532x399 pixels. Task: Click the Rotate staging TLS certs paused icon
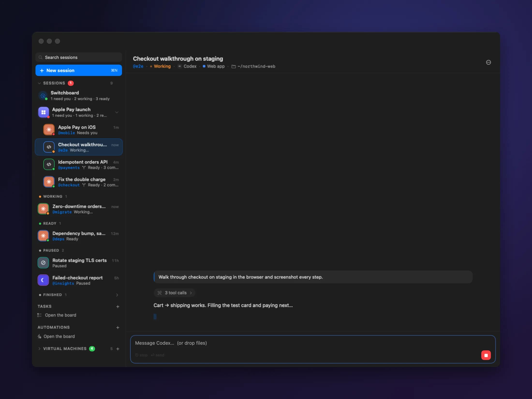(x=43, y=263)
